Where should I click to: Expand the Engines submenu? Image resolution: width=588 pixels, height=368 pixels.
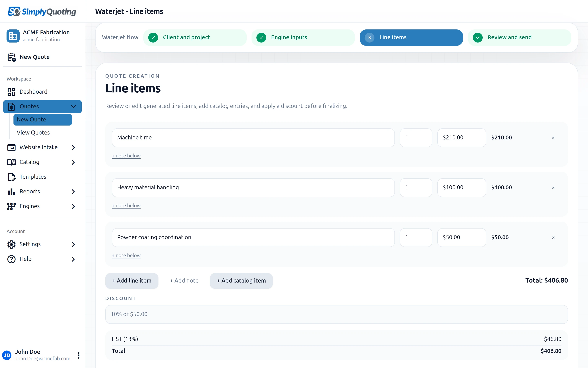click(73, 206)
